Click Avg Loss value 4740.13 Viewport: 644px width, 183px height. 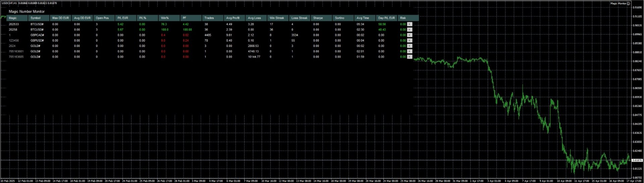[253, 51]
